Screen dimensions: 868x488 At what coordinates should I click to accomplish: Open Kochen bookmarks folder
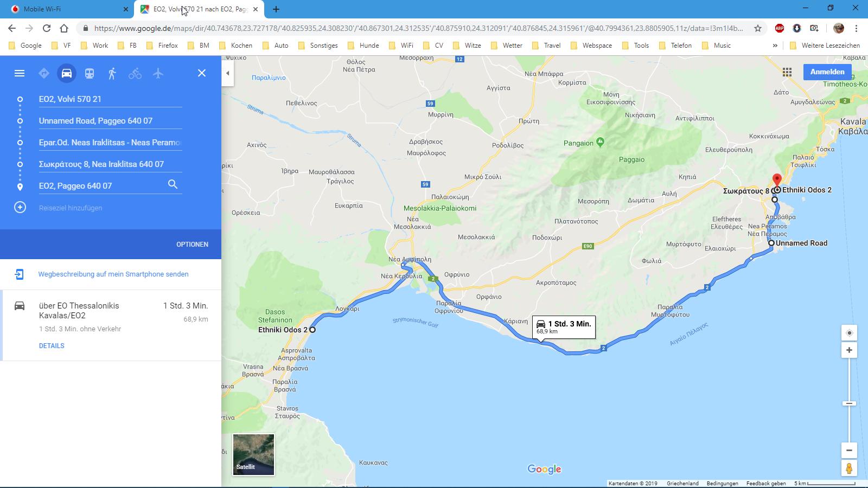(x=235, y=46)
